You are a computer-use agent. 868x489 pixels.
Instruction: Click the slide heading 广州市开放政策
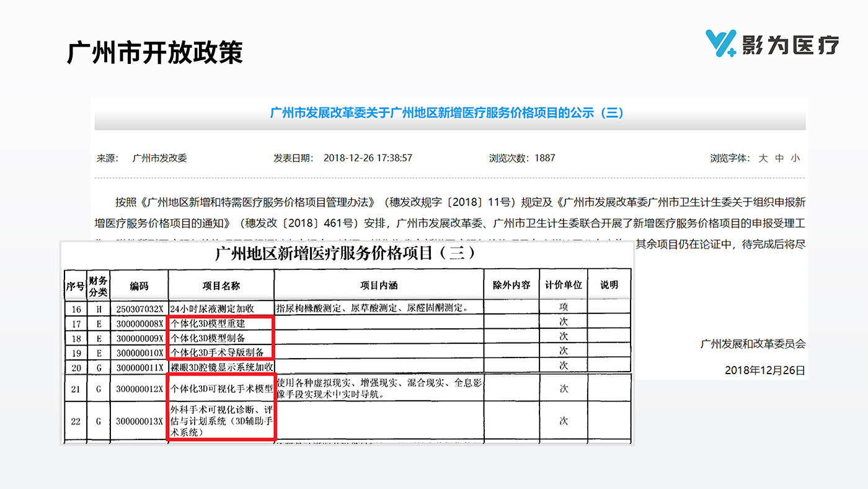click(154, 53)
